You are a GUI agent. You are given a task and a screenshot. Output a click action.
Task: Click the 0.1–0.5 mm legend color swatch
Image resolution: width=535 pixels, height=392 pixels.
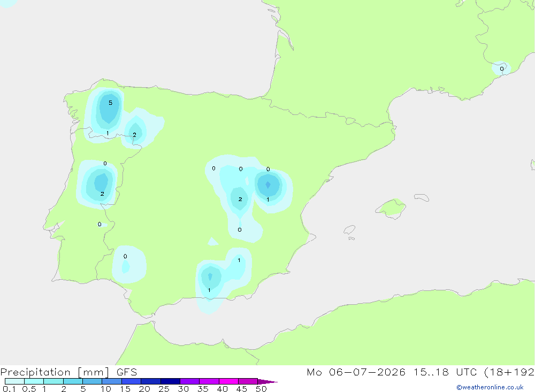point(14,381)
